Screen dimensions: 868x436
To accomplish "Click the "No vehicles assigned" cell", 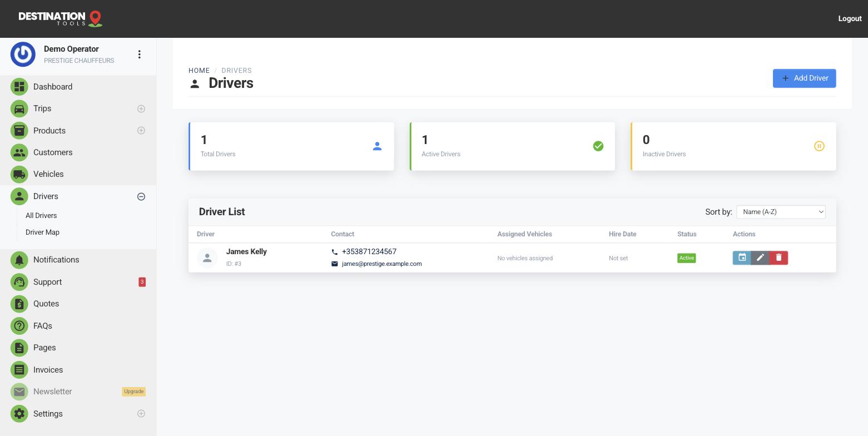I will (x=525, y=258).
